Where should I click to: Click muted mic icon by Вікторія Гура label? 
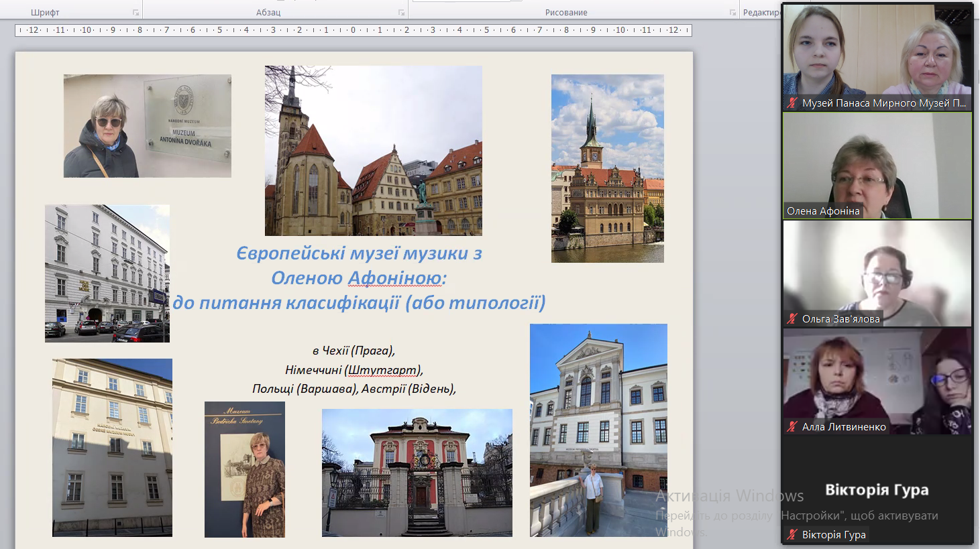click(793, 535)
